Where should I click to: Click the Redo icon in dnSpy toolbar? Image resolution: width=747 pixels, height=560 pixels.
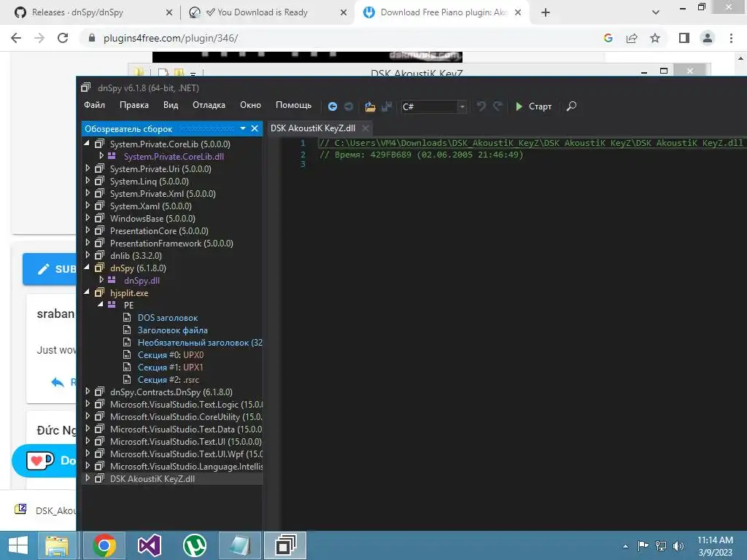pyautogui.click(x=498, y=106)
